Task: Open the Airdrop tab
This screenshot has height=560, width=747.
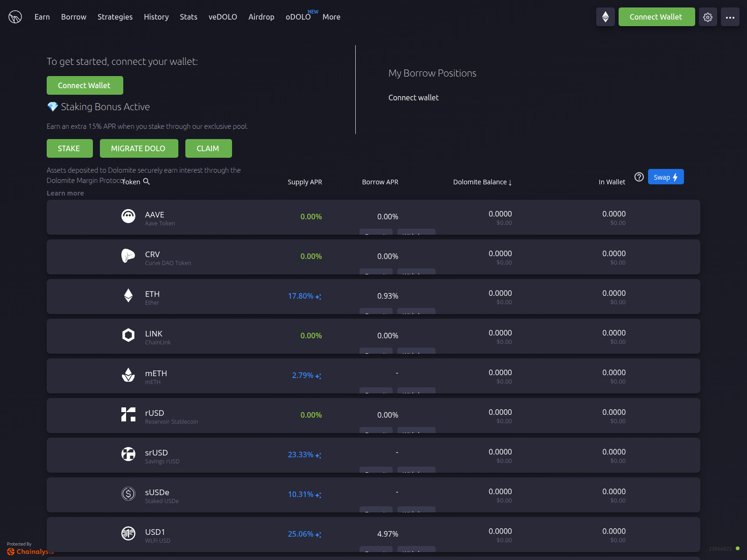Action: pos(261,17)
